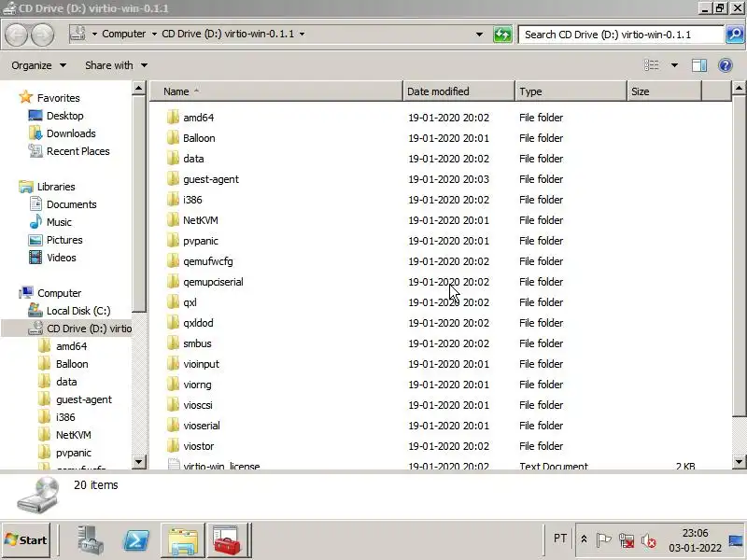Select guest-agent folder in sidebar tree
The width and height of the screenshot is (747, 560).
(x=84, y=399)
